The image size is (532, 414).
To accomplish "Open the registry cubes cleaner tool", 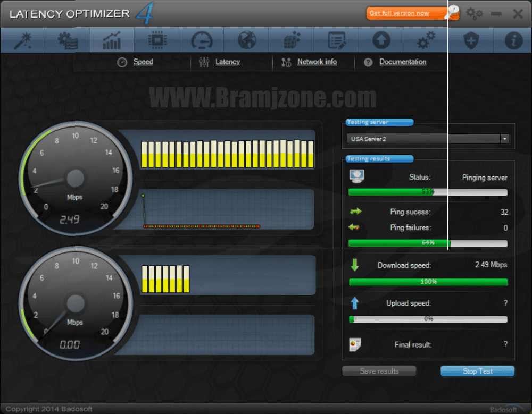I will click(x=292, y=40).
